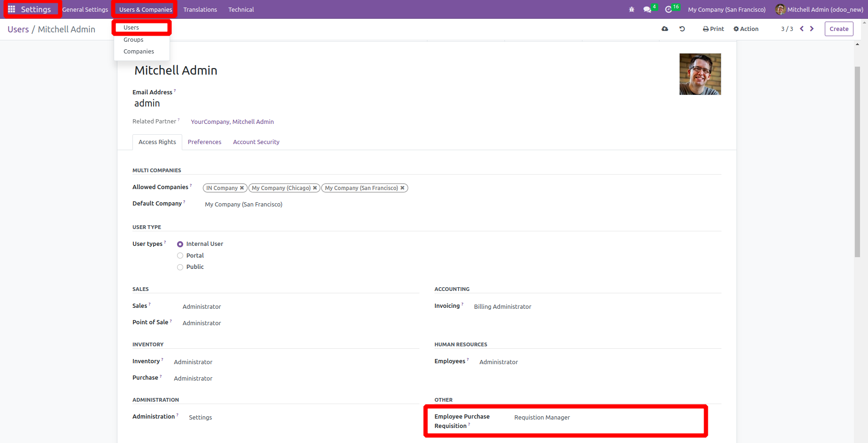The width and height of the screenshot is (868, 443).
Task: Switch to the Access Rights tab
Action: 157,142
